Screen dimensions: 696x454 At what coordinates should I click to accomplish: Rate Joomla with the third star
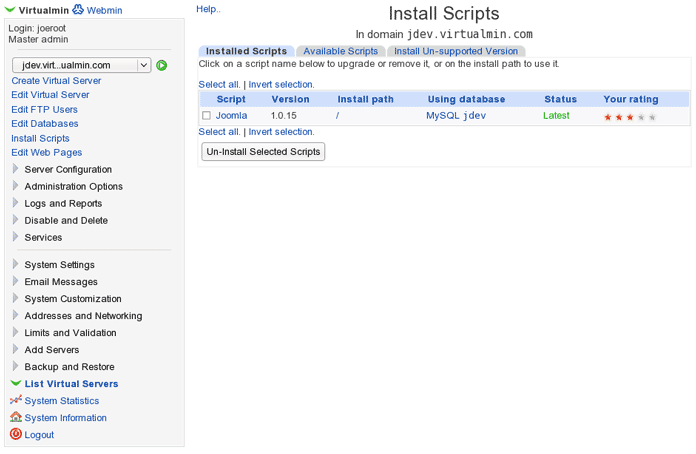[630, 117]
